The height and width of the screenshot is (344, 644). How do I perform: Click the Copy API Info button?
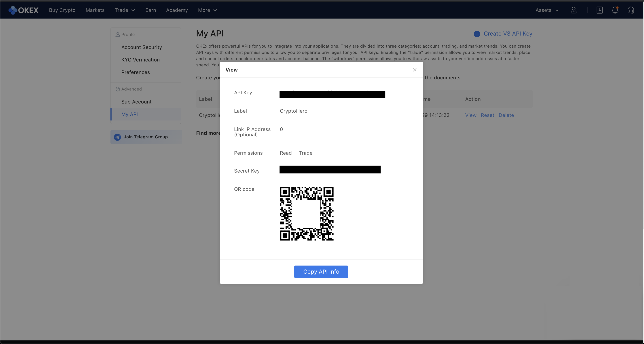(x=321, y=272)
